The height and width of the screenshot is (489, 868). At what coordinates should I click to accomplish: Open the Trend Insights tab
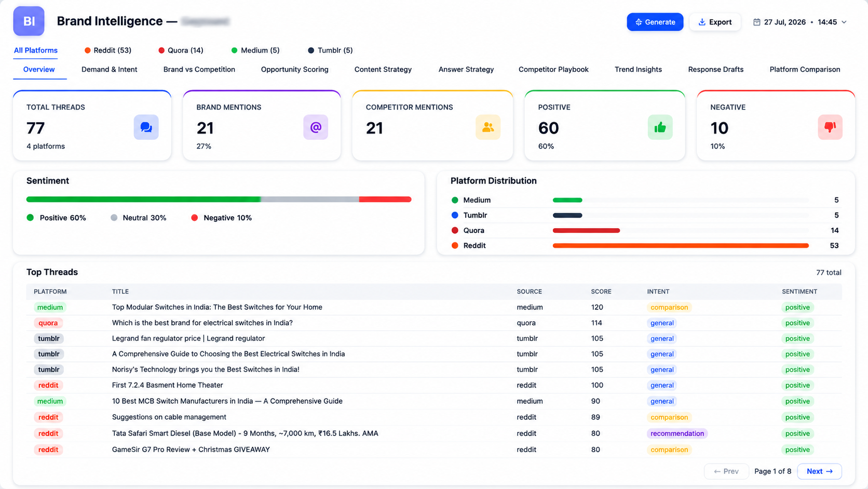click(638, 69)
